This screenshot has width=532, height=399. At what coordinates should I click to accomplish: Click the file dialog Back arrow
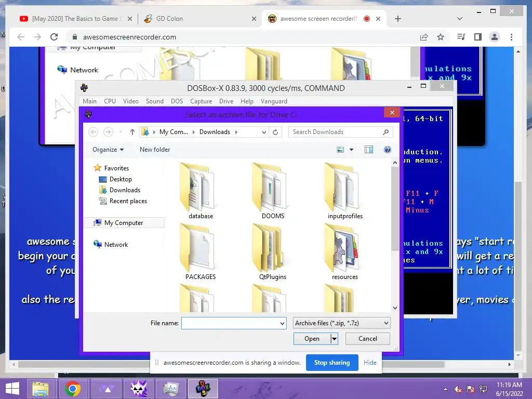pyautogui.click(x=94, y=132)
